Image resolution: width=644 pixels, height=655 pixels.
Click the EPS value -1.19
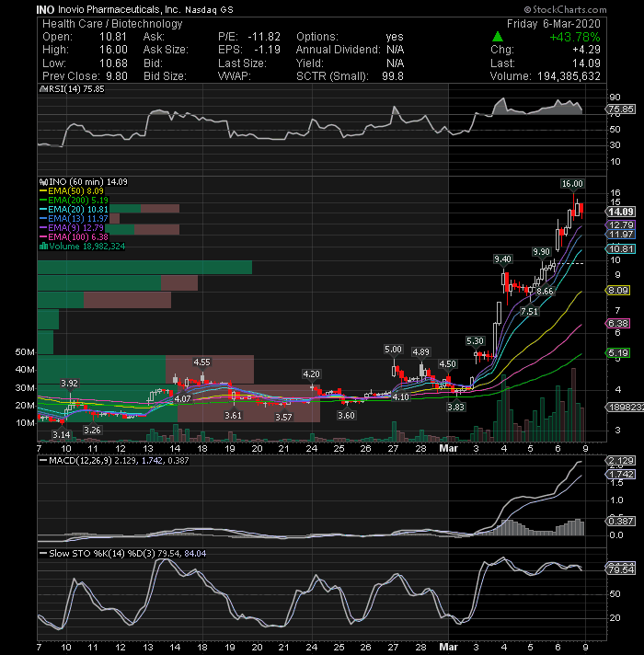(267, 50)
